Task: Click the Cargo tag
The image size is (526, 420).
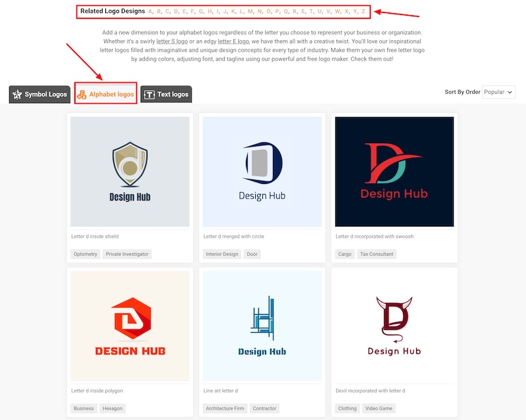Action: pyautogui.click(x=345, y=254)
